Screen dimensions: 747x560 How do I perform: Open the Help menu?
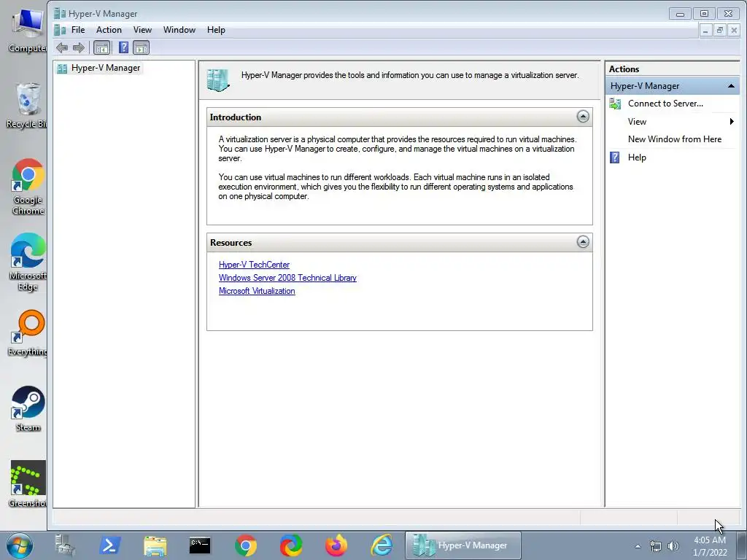216,30
